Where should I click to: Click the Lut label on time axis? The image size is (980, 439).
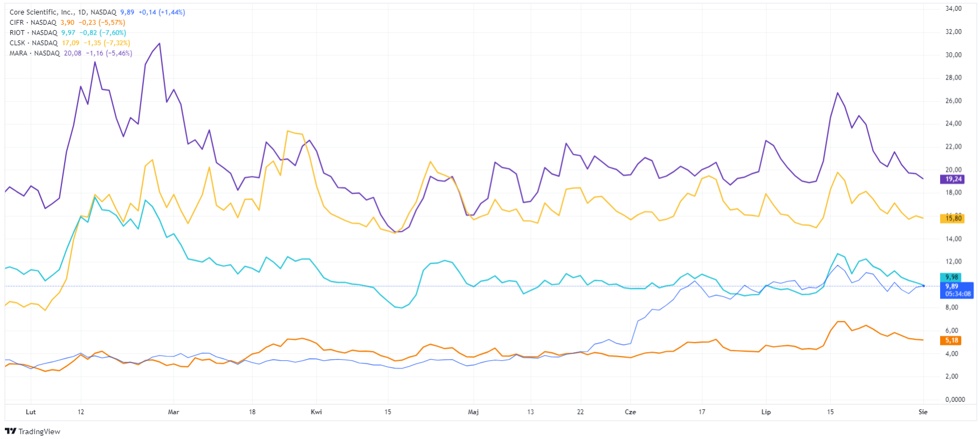point(31,412)
